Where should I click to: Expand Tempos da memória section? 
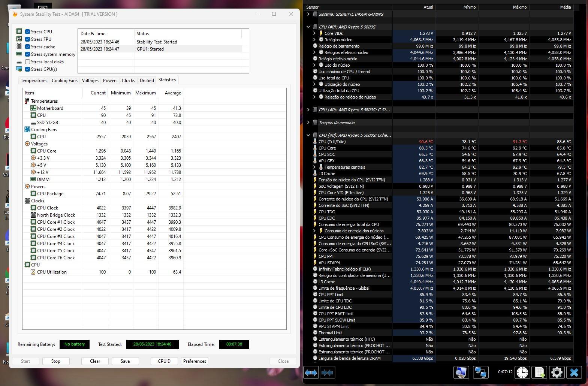(308, 123)
